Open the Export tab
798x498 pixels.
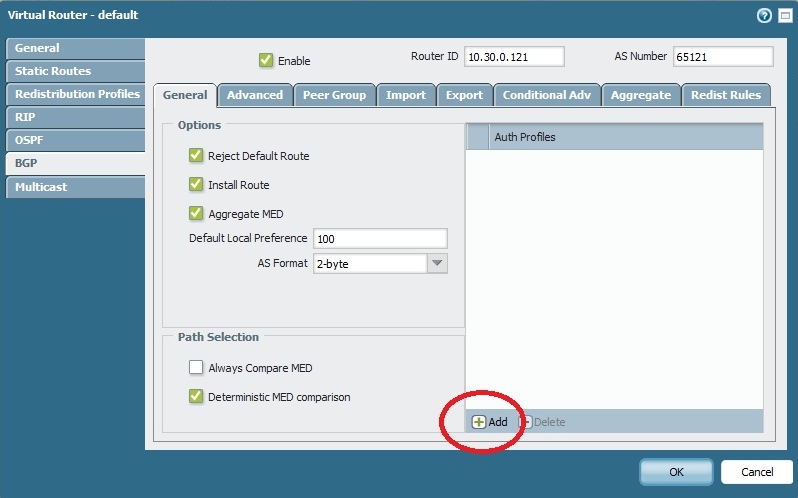(464, 95)
